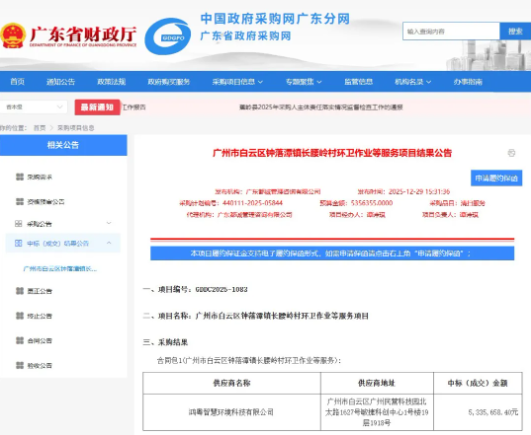531x435 pixels.
Task: Click supplier name 鸿粤智慧环境科技有限公司 cell
Action: pos(232,412)
